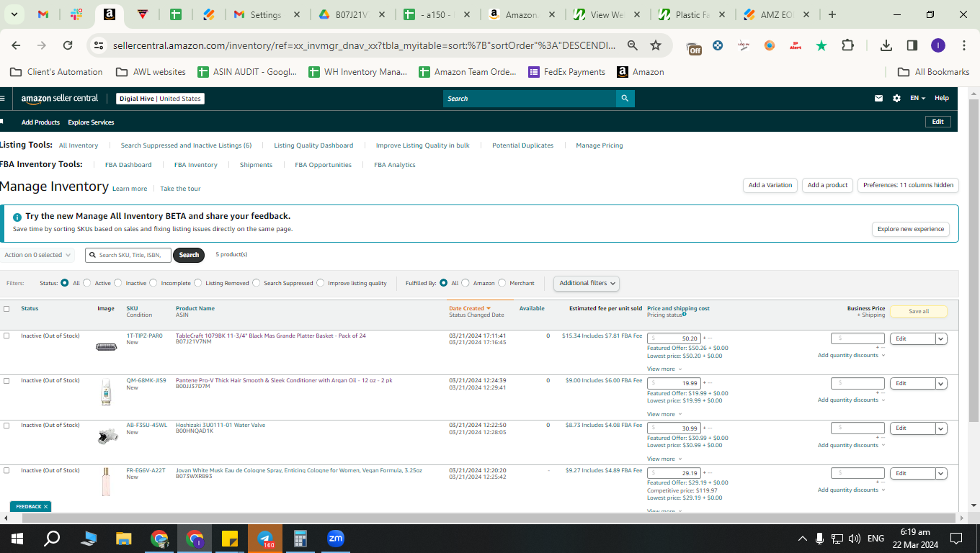Click the SKU search input field
This screenshot has height=553, width=980.
click(x=128, y=255)
